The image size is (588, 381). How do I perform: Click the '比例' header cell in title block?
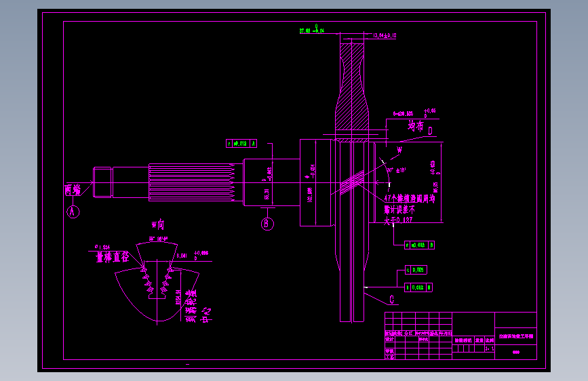[490, 340]
